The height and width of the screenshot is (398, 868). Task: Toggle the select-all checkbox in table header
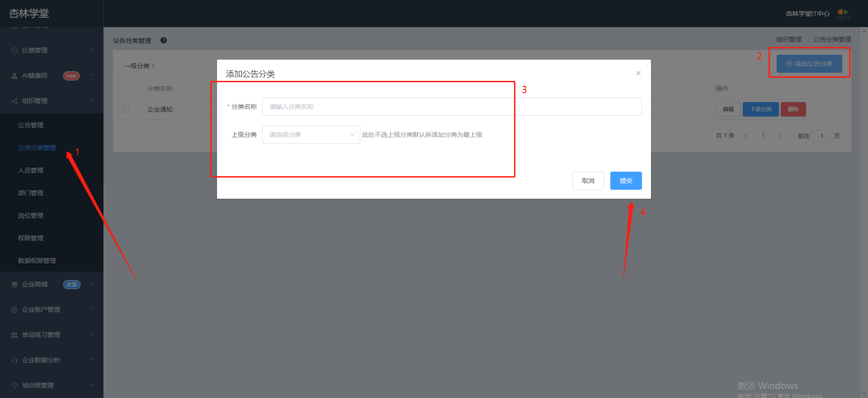(126, 89)
